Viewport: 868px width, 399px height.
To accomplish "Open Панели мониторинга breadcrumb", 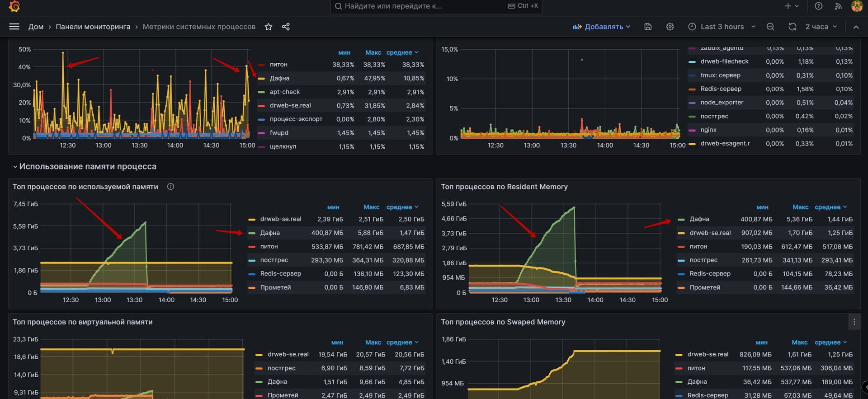I will tap(93, 27).
